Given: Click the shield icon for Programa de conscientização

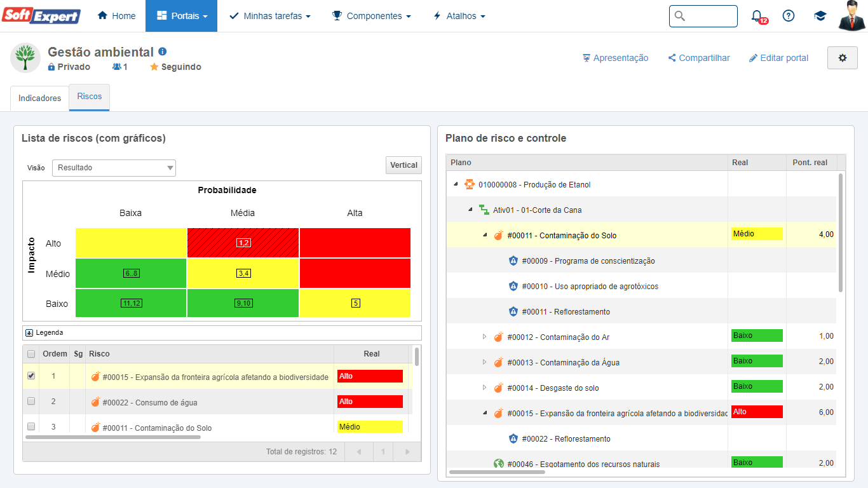Looking at the screenshot, I should point(513,261).
